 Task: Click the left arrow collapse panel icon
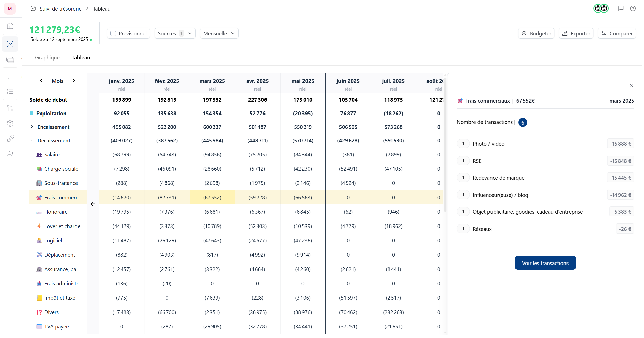pos(93,204)
